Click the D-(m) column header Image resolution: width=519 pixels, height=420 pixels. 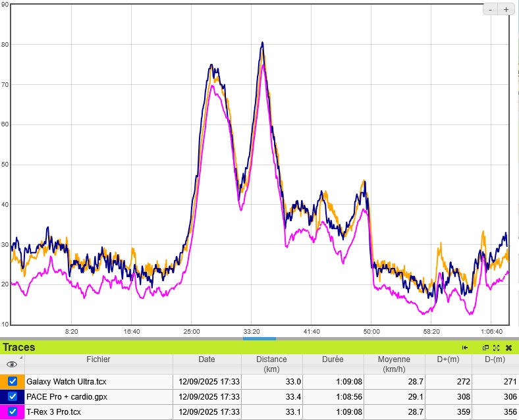tap(495, 360)
